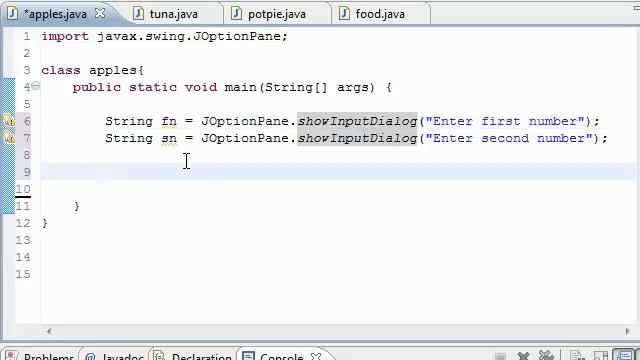The image size is (640, 360).
Task: Close the Console view tab
Action: 316,356
